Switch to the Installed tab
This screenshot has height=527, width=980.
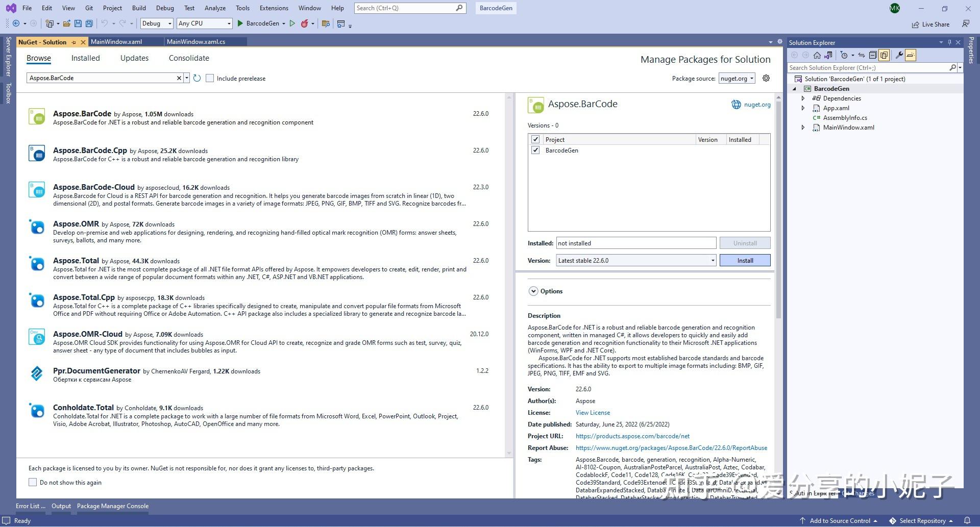coord(85,58)
